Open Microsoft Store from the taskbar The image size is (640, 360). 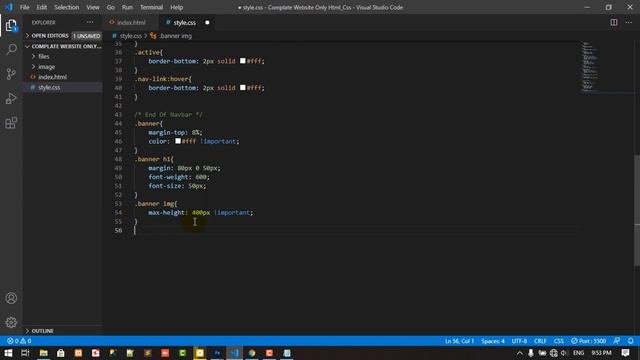[60, 353]
